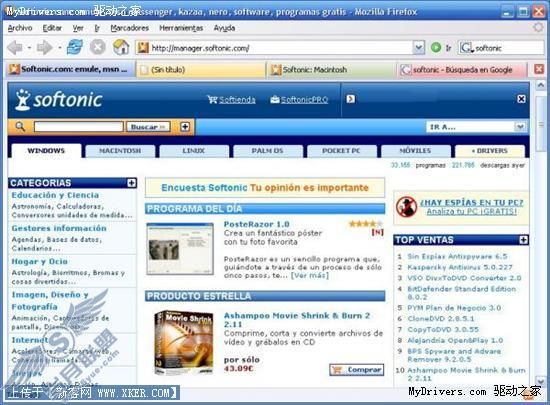Open the PosteRazor 1.0 link
Image resolution: width=550 pixels, height=405 pixels.
(x=257, y=224)
